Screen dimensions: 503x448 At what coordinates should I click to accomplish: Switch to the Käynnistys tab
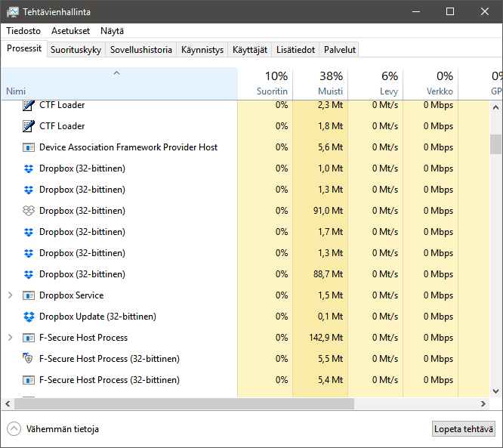202,50
